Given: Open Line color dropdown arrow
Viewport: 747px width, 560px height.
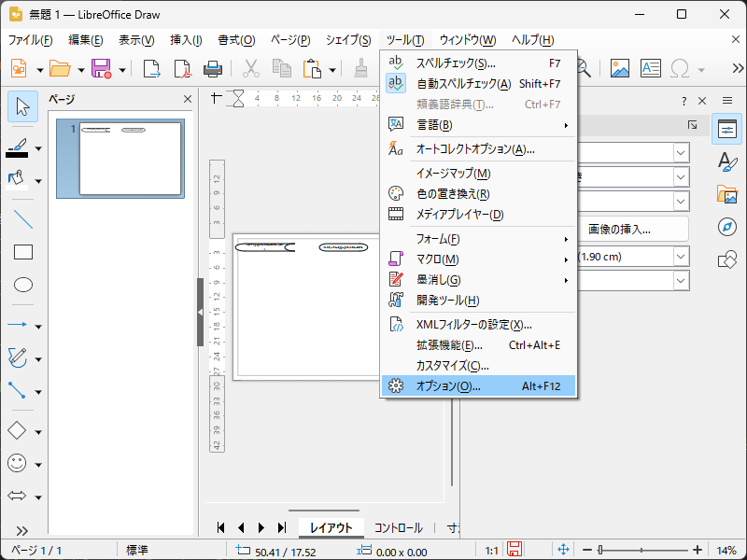Looking at the screenshot, I should click(38, 148).
